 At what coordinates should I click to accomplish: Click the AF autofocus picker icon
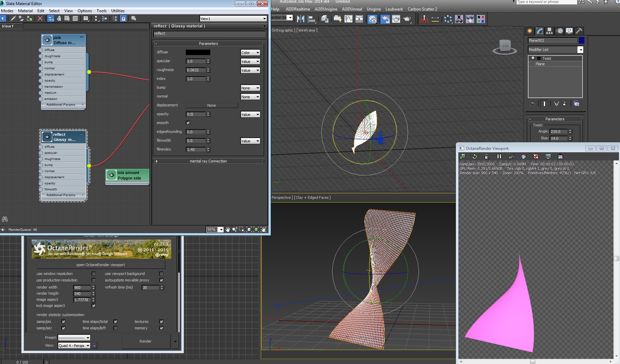(x=511, y=156)
